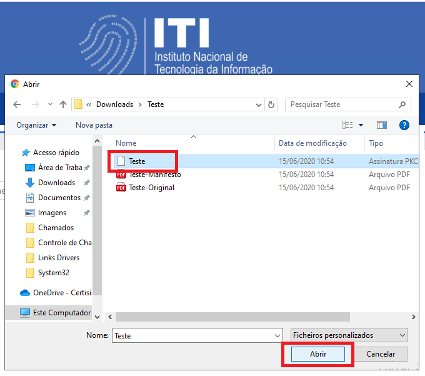Sort by Data de modificação column
Image resolution: width=425 pixels, height=376 pixels.
[313, 143]
